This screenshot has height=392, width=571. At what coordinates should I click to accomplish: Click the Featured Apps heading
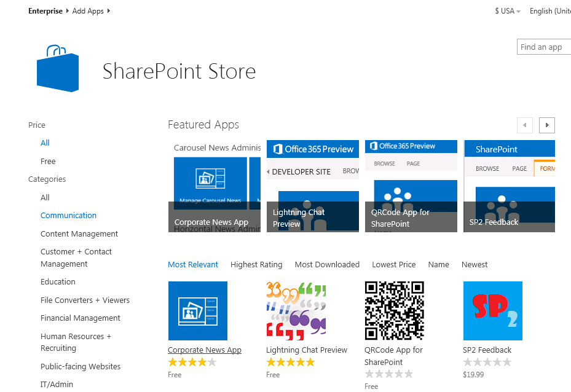pyautogui.click(x=203, y=125)
